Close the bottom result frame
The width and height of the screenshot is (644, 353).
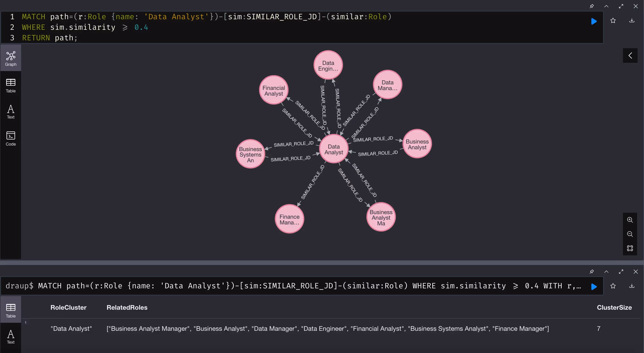click(636, 272)
